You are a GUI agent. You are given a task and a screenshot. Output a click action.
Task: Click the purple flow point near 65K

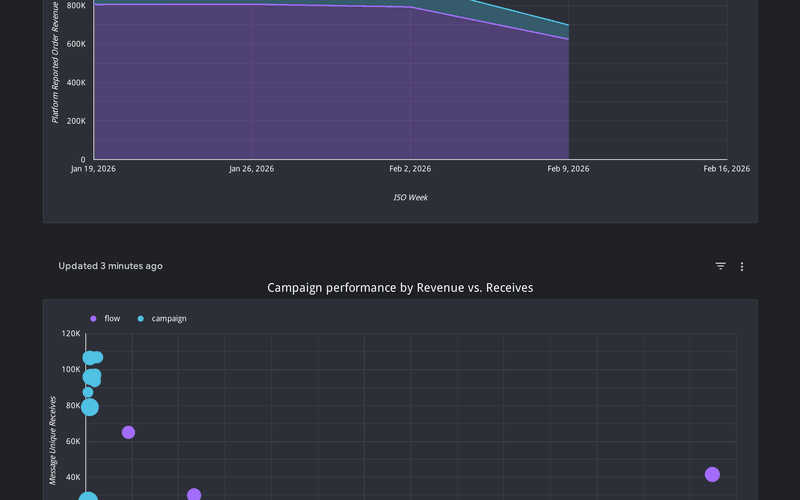coord(128,432)
